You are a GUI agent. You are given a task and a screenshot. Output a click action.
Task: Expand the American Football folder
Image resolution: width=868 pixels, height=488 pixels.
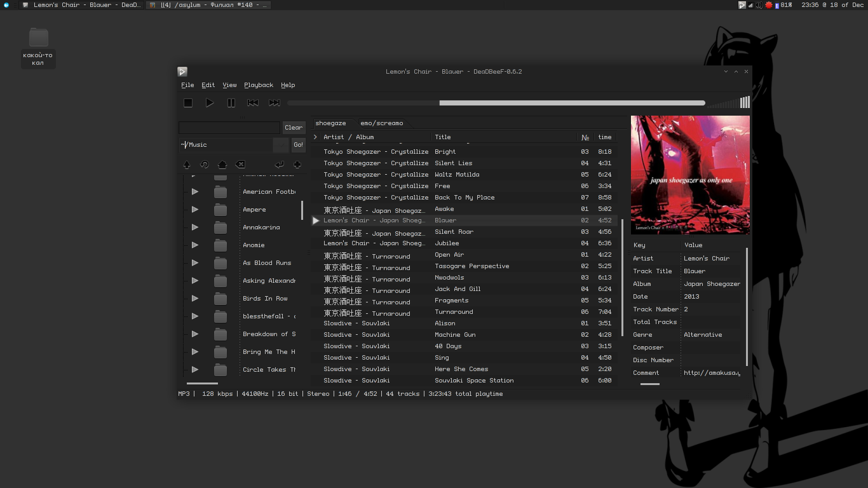click(x=195, y=192)
